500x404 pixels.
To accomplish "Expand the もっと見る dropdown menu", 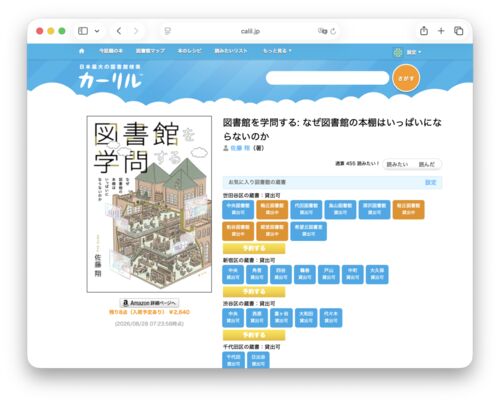I will 277,51.
